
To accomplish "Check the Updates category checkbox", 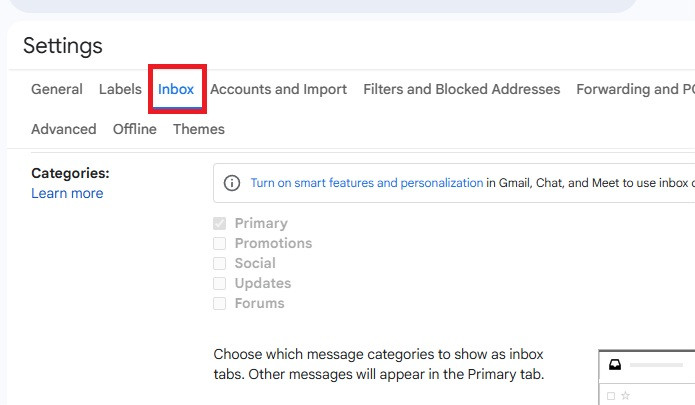I will [219, 283].
